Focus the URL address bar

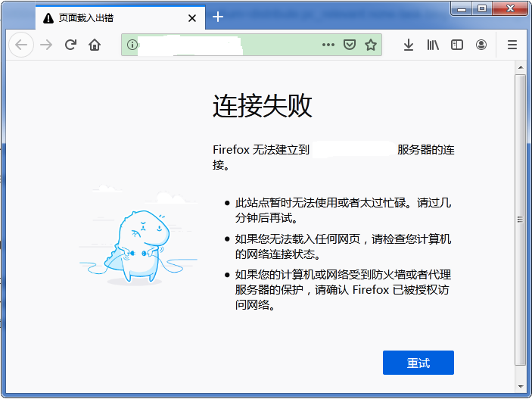click(251, 45)
